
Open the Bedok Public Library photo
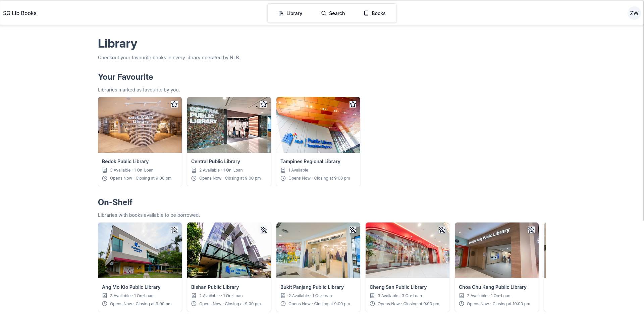[x=140, y=125]
